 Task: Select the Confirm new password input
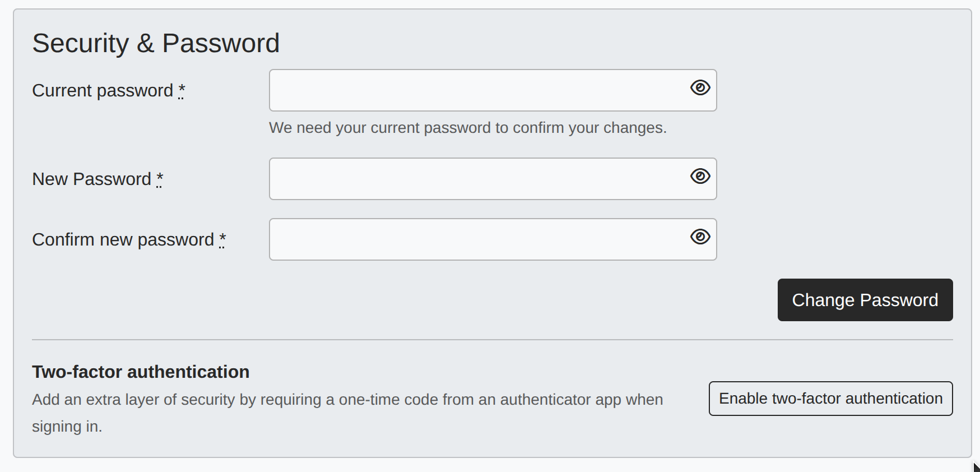476,239
